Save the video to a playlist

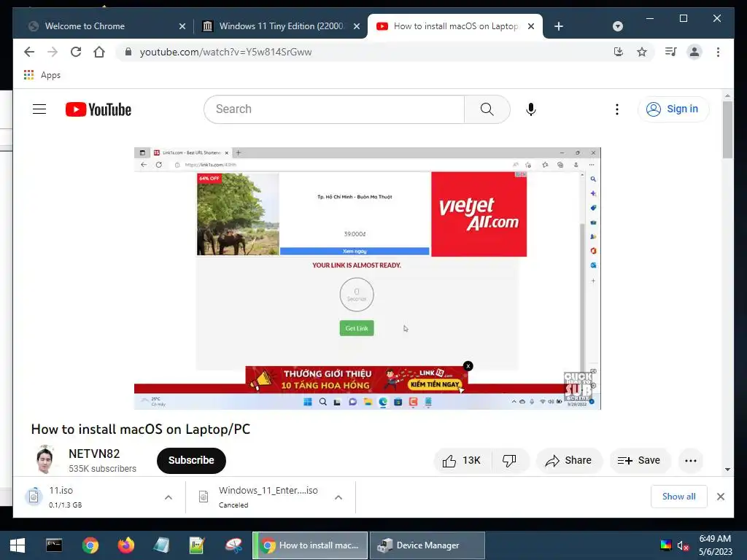(639, 461)
